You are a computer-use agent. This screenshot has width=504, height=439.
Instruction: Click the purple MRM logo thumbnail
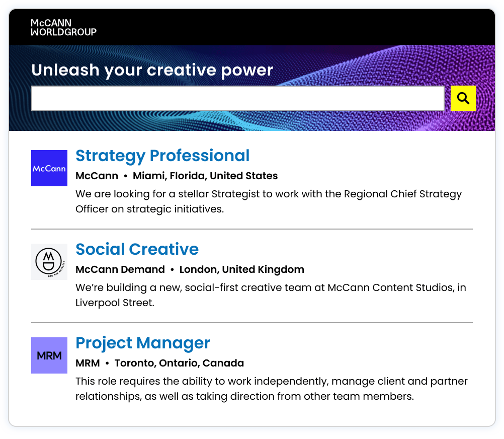coord(49,355)
